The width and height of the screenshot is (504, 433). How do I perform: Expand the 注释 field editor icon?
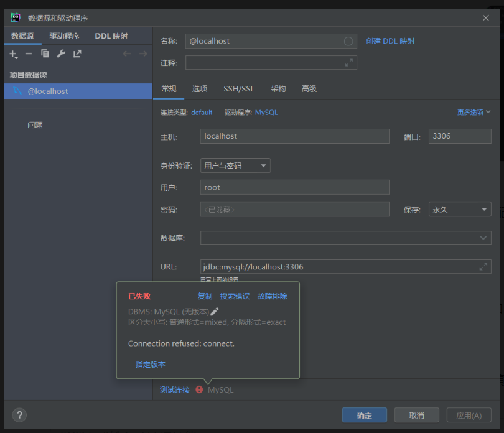click(350, 63)
